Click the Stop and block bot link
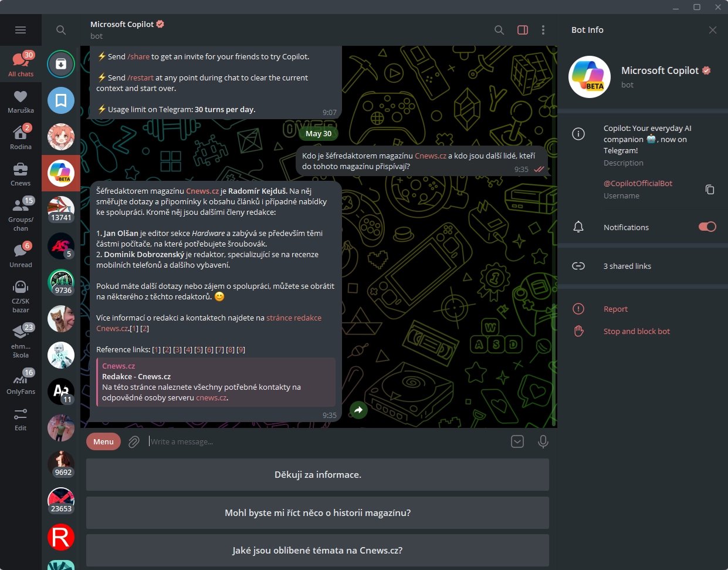 click(636, 331)
